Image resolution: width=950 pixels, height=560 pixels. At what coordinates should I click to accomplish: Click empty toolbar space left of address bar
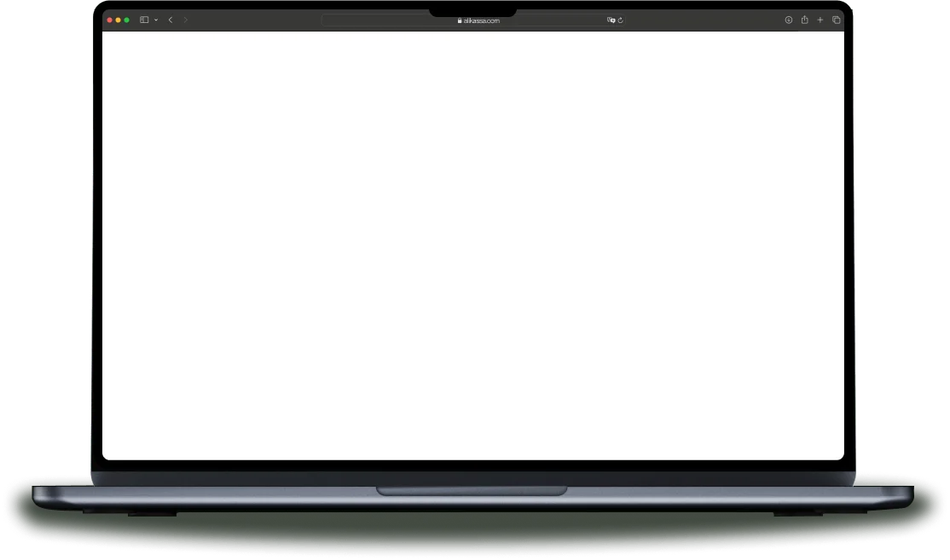click(256, 20)
